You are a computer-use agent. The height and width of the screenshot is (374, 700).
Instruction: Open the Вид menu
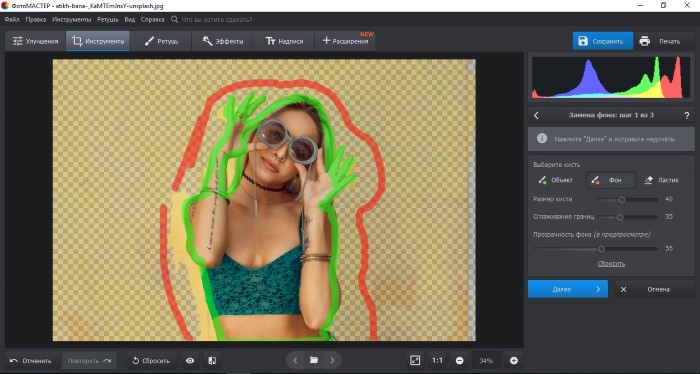[x=129, y=20]
